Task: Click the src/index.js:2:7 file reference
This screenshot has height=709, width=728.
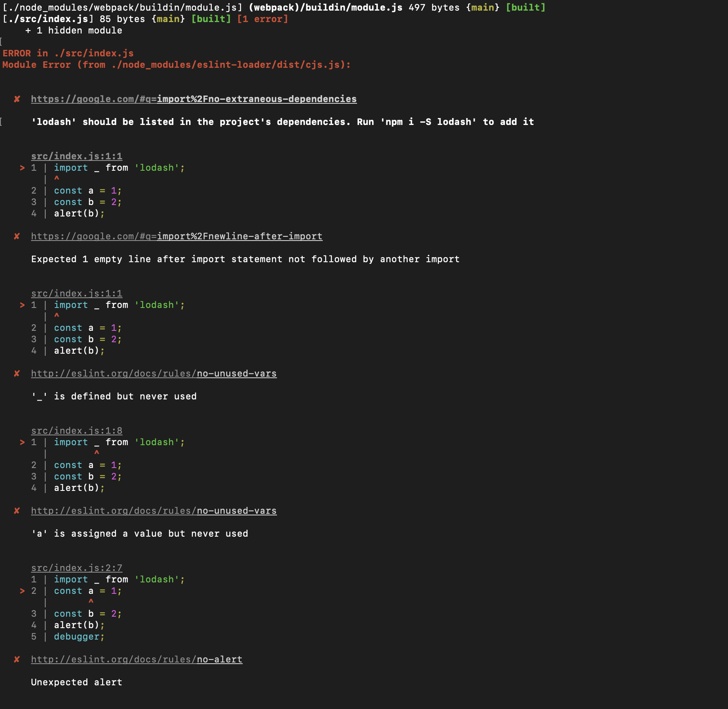Action: [77, 567]
